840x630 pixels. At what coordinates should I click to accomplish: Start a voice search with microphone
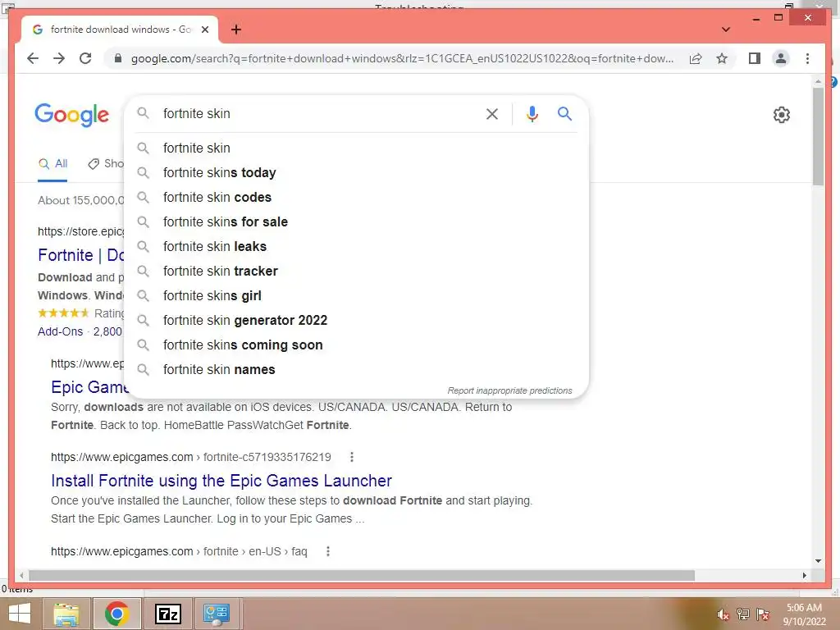coord(532,113)
